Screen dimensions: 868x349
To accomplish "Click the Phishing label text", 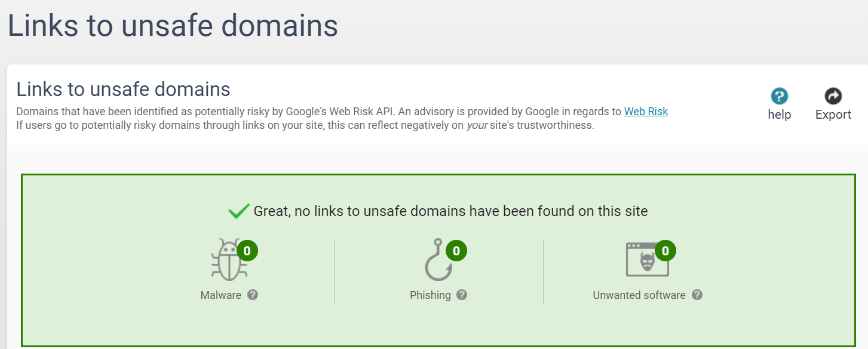I will [x=430, y=295].
